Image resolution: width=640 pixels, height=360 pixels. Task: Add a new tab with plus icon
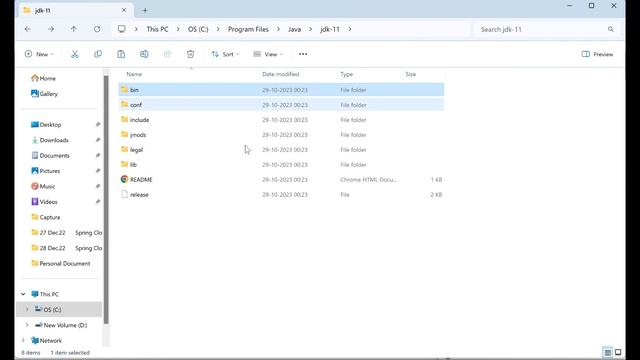[145, 10]
